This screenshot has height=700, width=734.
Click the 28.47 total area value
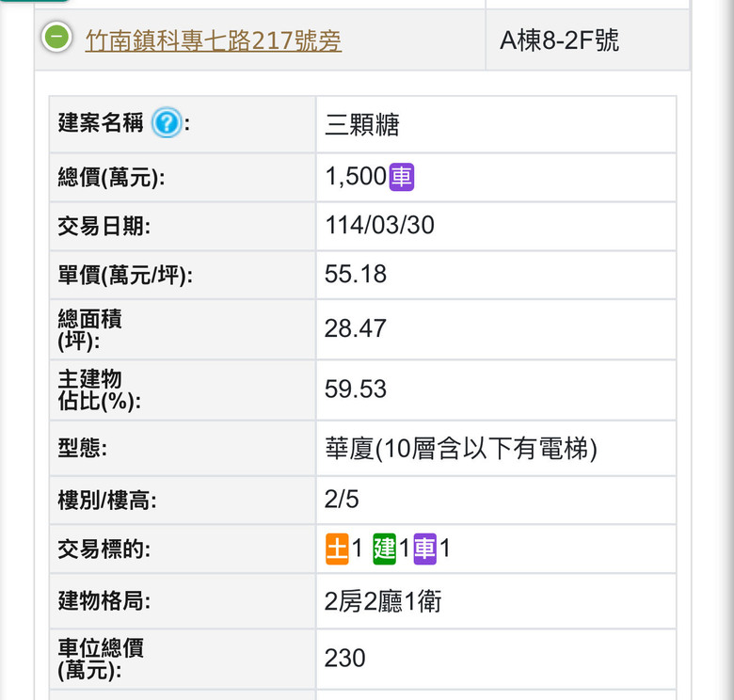click(x=356, y=328)
